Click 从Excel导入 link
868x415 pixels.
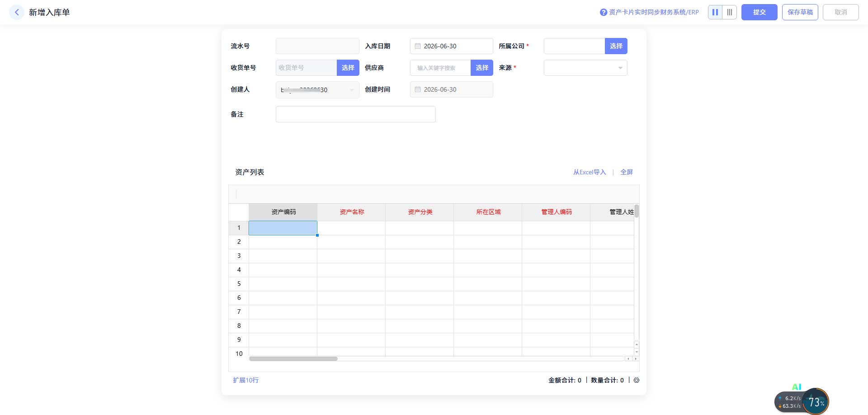pyautogui.click(x=590, y=172)
